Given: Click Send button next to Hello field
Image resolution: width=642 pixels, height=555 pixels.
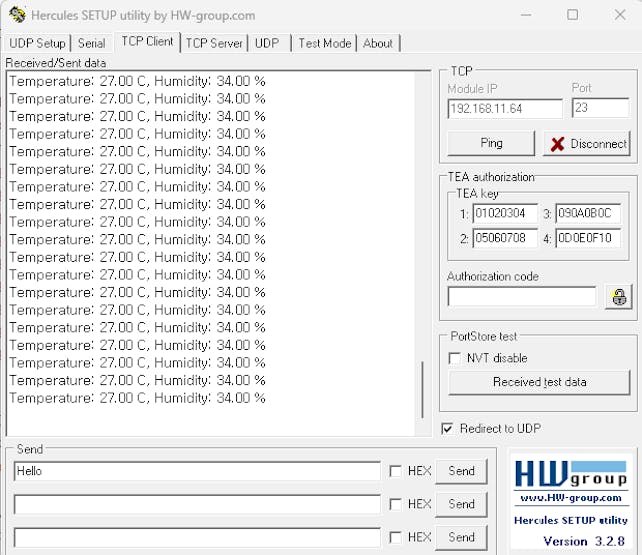Looking at the screenshot, I should pos(461,471).
